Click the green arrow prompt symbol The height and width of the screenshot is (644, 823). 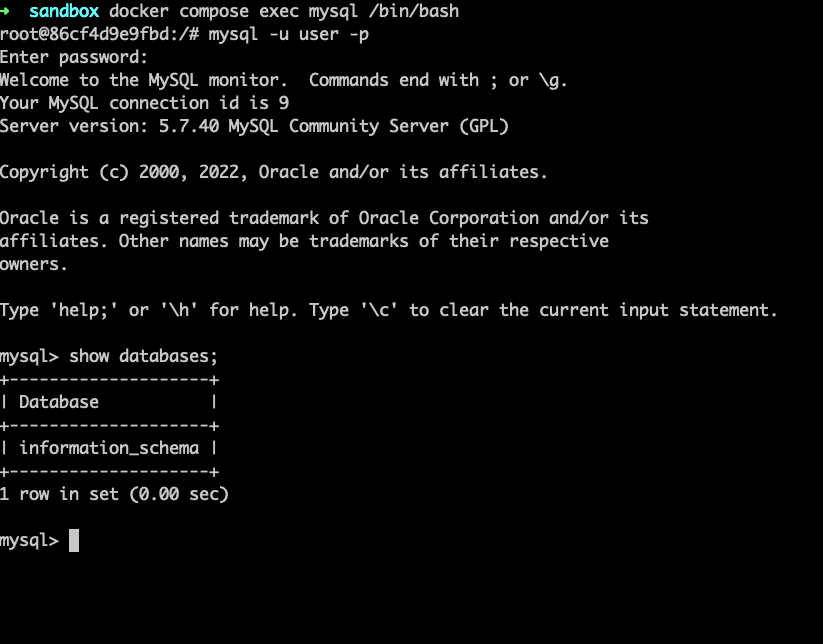click(5, 11)
